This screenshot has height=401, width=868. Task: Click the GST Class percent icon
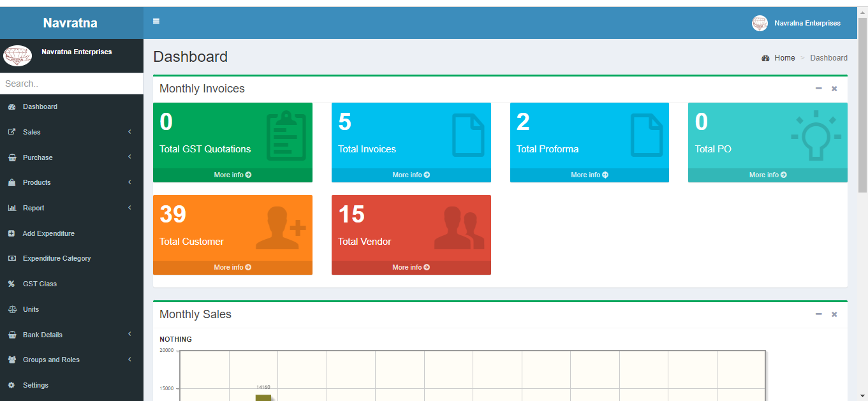click(x=11, y=284)
